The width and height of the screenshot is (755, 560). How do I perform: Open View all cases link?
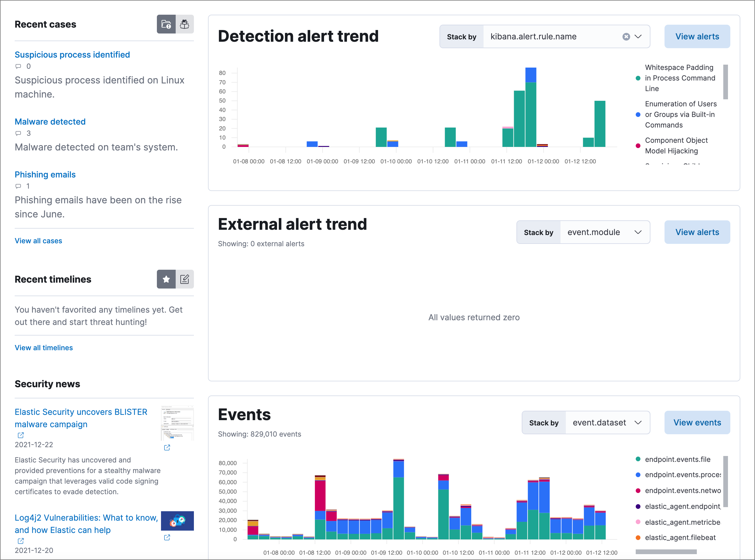point(39,240)
